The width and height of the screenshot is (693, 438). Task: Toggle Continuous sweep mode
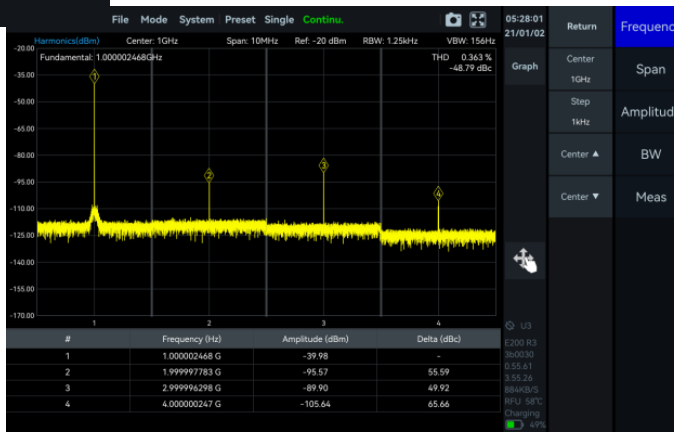point(323,20)
